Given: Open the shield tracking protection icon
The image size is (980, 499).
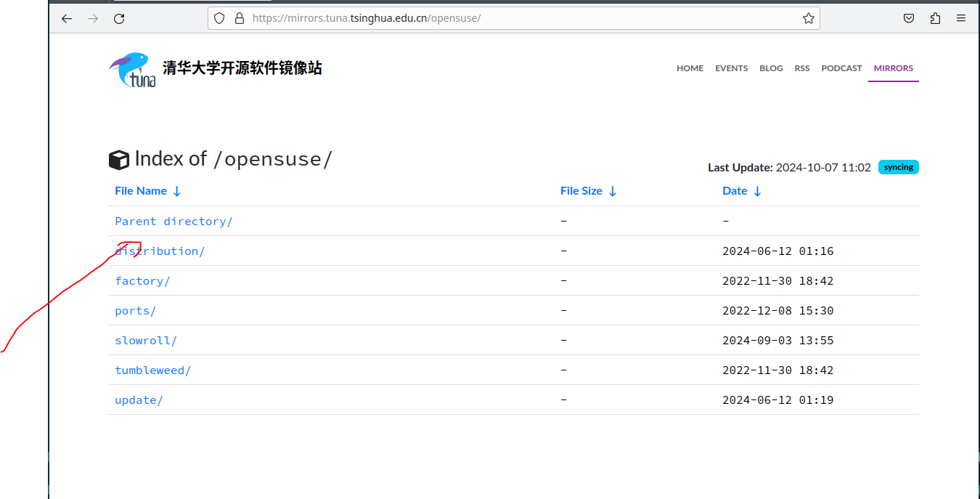Looking at the screenshot, I should [220, 18].
